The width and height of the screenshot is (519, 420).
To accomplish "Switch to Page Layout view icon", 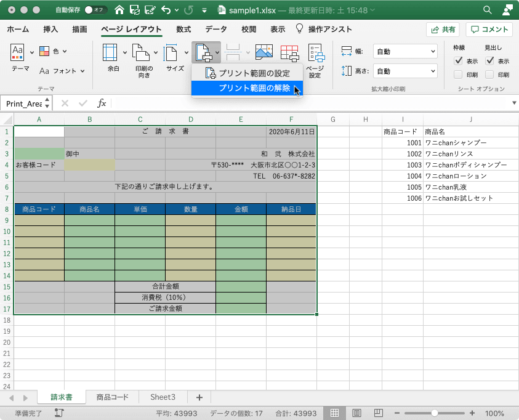I will (x=356, y=413).
